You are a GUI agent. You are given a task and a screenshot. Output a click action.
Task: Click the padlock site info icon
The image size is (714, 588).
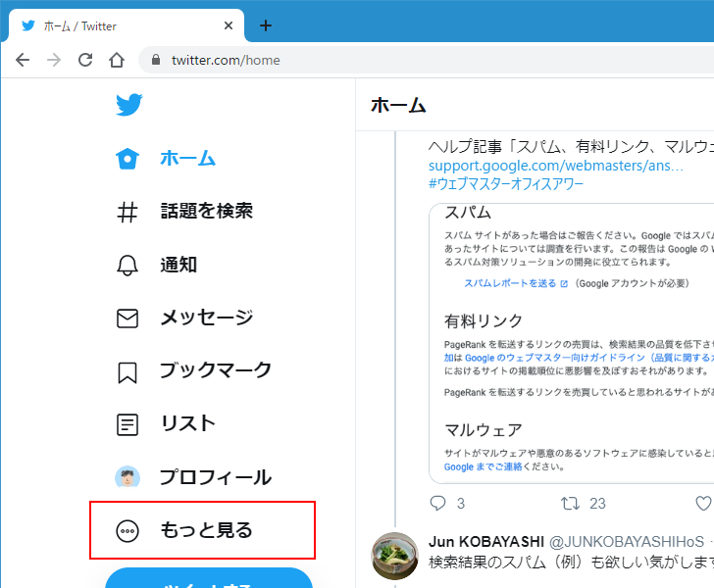(x=156, y=60)
